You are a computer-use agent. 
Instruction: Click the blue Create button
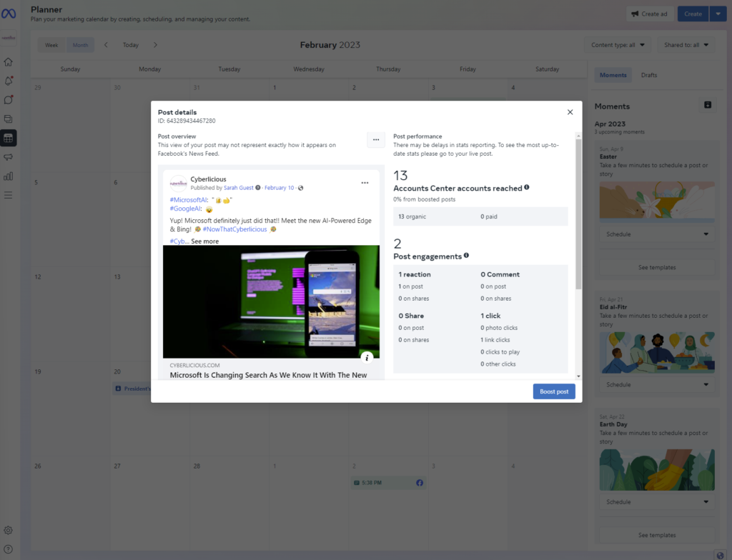click(x=693, y=14)
